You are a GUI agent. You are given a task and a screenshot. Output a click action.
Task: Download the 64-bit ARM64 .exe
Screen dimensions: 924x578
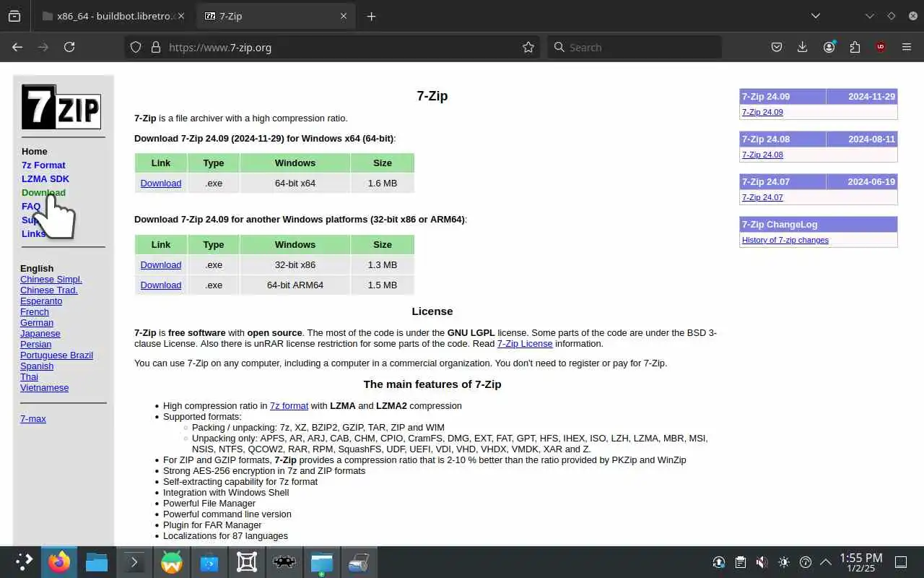tap(161, 285)
